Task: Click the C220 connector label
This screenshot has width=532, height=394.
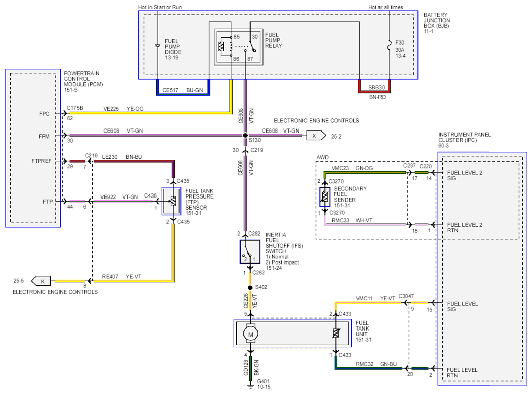Action: (x=426, y=166)
